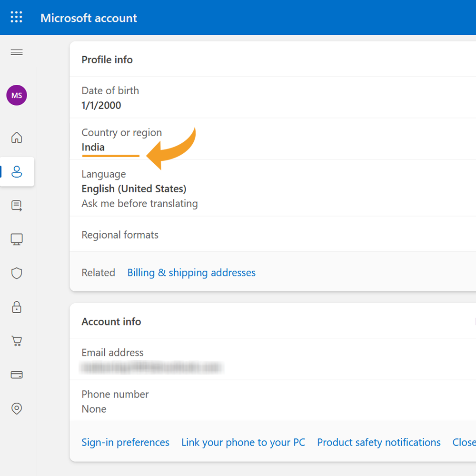The width and height of the screenshot is (476, 476).
Task: Select the Your info person icon
Action: (x=17, y=171)
